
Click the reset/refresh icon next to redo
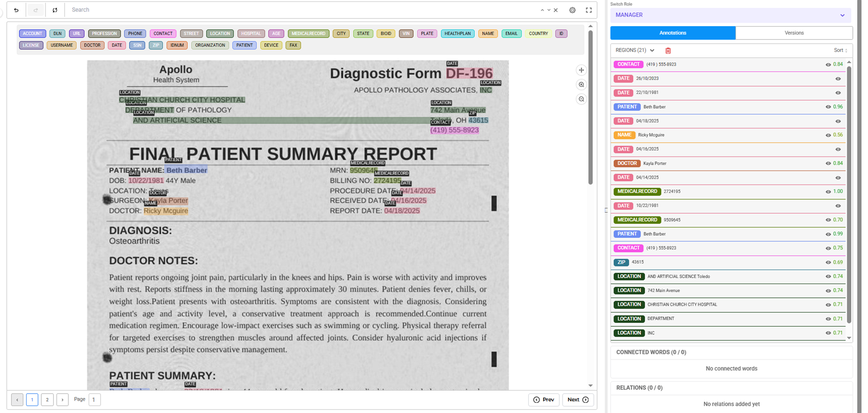click(x=55, y=10)
